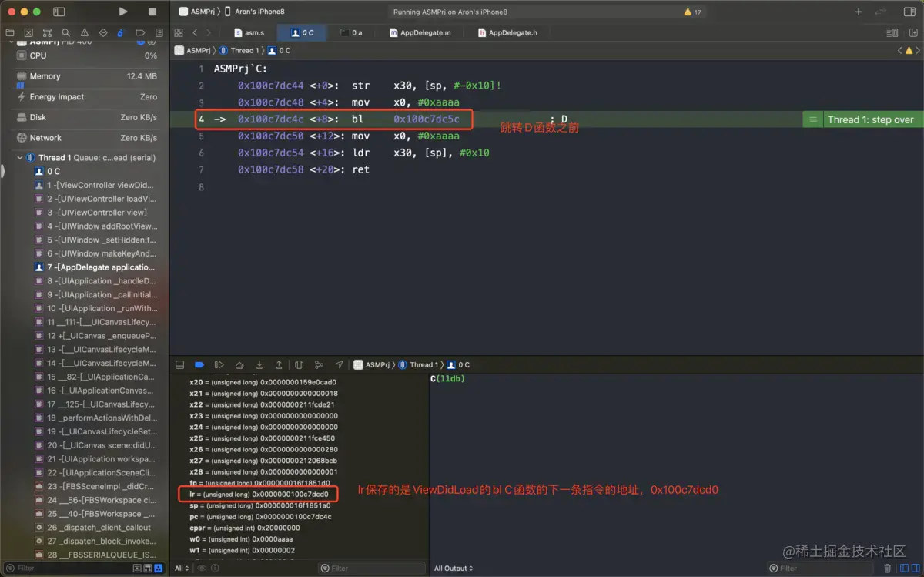
Task: Click the Stop button in toolbar
Action: [152, 12]
